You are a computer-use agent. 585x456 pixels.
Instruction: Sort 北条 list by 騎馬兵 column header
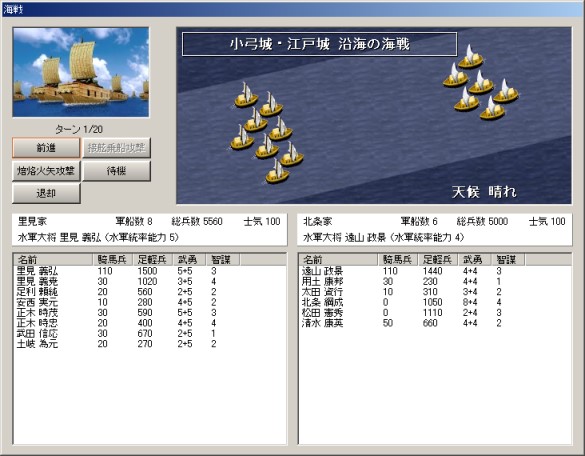[398, 259]
